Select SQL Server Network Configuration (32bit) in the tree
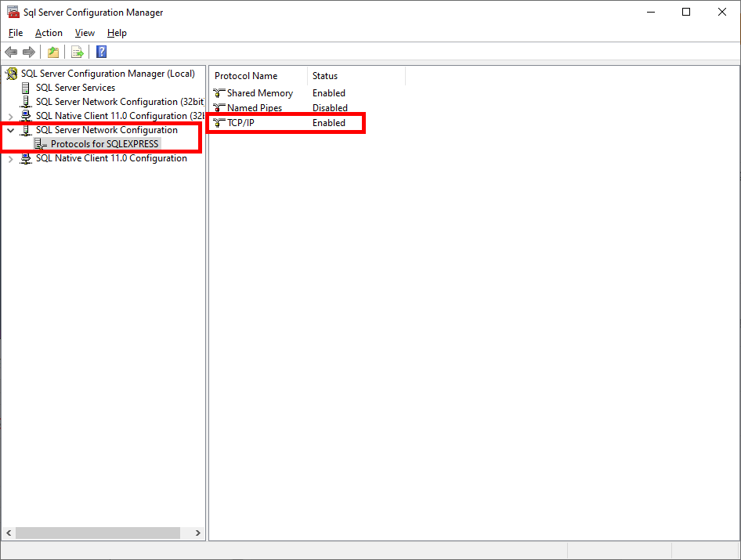The image size is (741, 560). 120,102
